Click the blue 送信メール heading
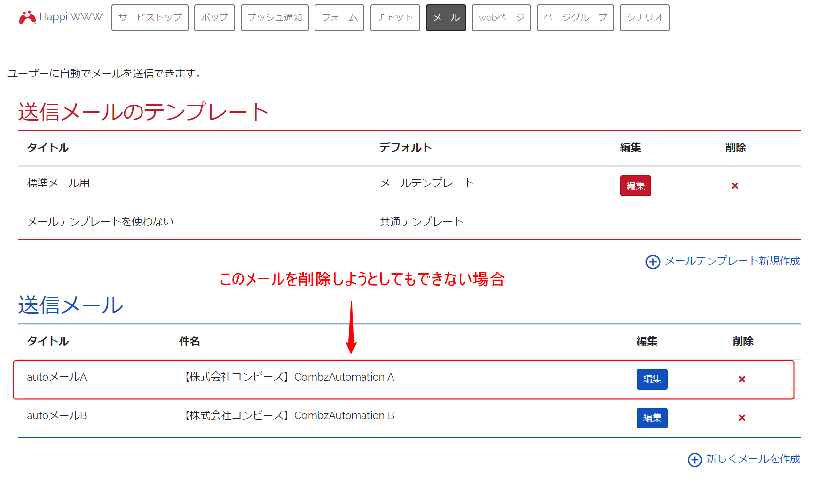Image resolution: width=818 pixels, height=504 pixels. tap(71, 305)
